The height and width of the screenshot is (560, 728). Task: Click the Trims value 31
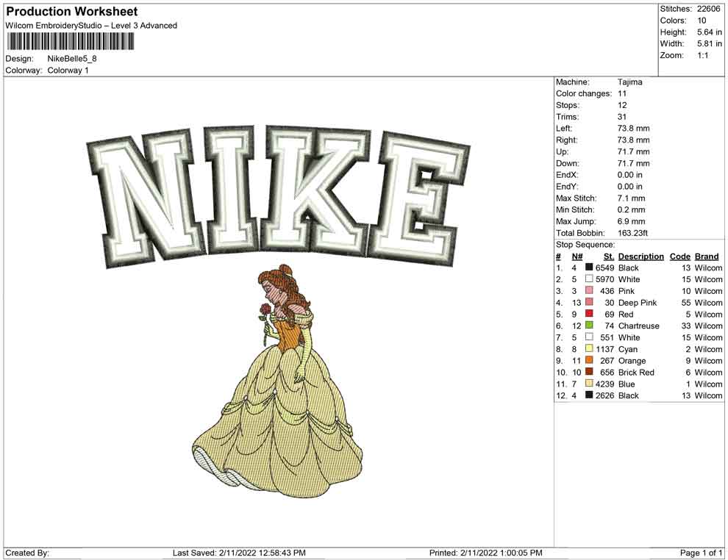pos(622,117)
